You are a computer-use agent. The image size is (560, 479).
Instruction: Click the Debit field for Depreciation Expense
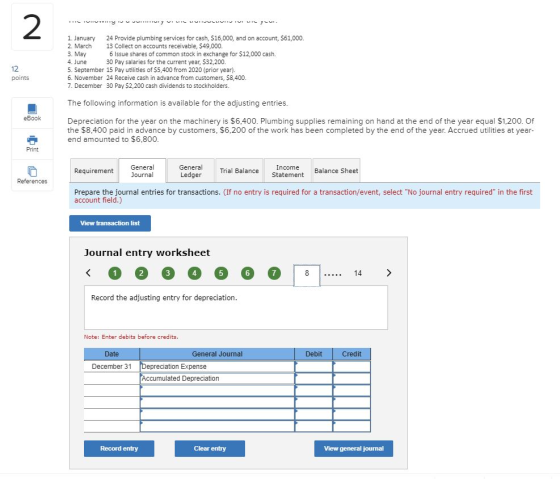click(314, 366)
